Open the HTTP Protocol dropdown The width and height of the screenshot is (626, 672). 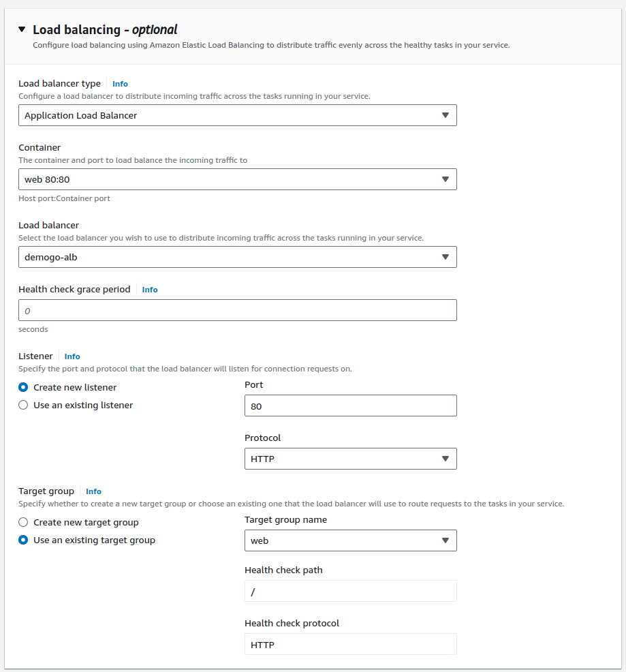pyautogui.click(x=350, y=459)
